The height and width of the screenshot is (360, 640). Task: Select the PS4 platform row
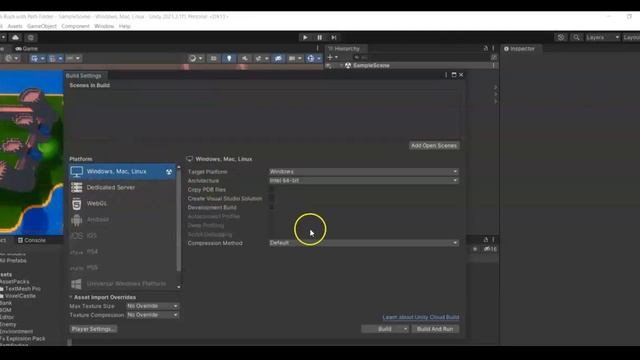(122, 252)
